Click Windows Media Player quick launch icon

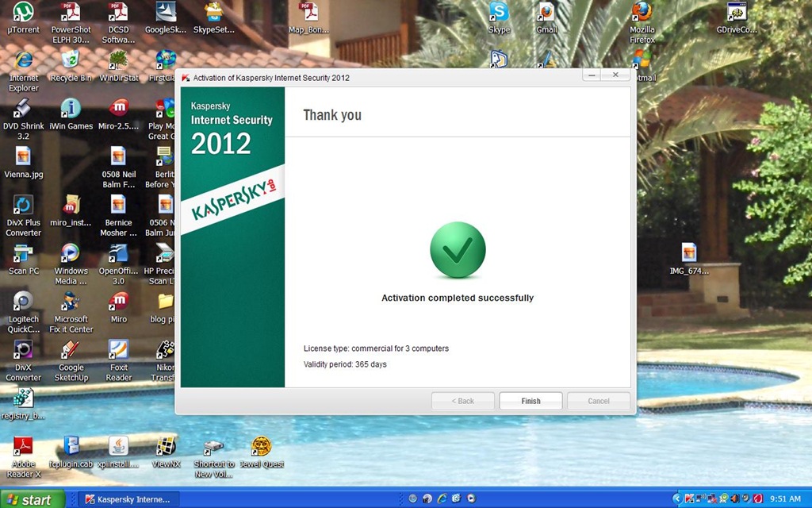tap(471, 498)
